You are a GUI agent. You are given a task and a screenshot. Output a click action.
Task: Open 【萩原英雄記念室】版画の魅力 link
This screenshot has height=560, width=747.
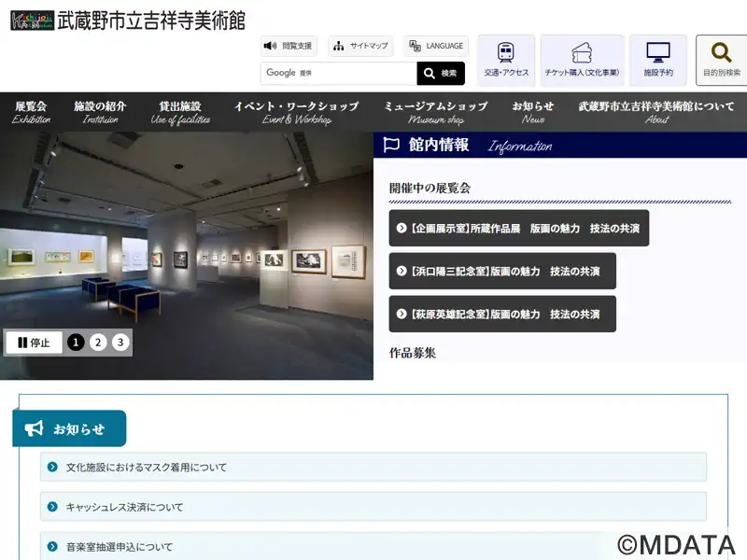click(502, 314)
